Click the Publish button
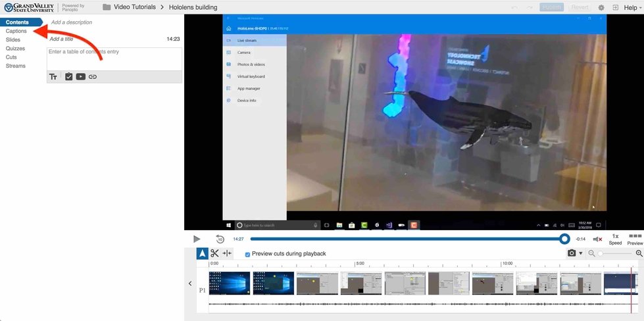This screenshot has width=644, height=321. click(x=551, y=7)
